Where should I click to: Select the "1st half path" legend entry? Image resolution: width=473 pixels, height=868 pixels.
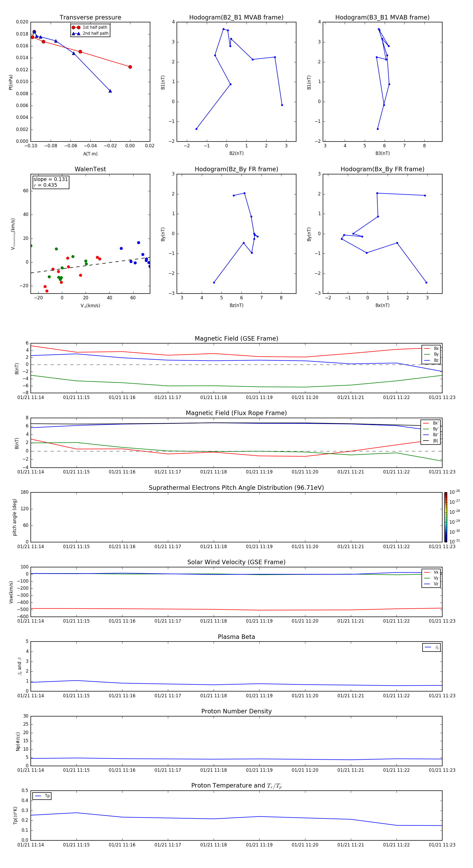pyautogui.click(x=90, y=27)
